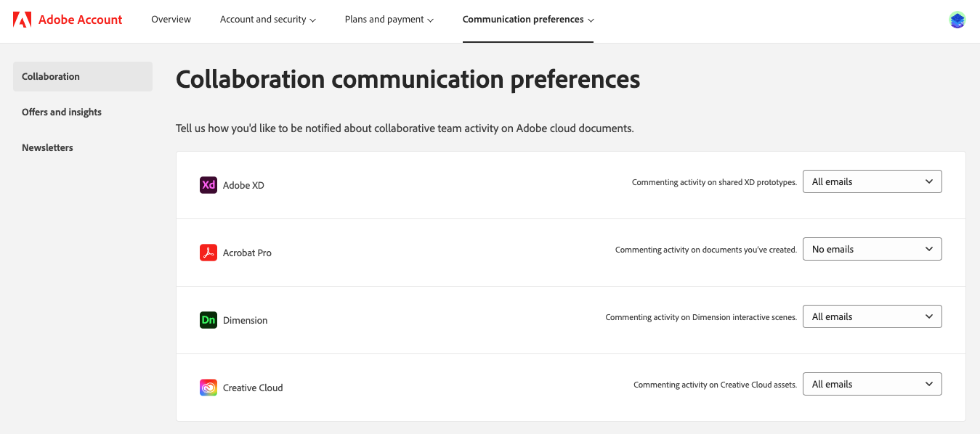Click the Acrobat Pro icon
This screenshot has height=434, width=980.
pyautogui.click(x=208, y=253)
